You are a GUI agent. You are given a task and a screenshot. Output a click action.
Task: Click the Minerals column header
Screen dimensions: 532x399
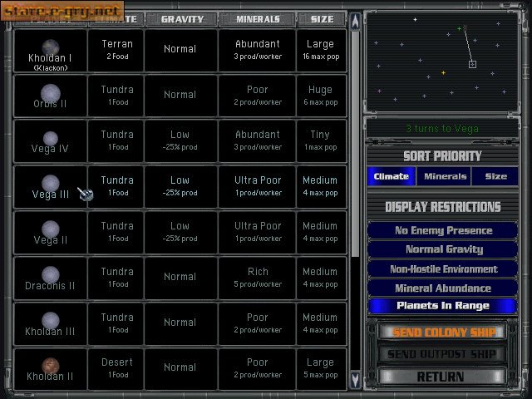click(258, 19)
